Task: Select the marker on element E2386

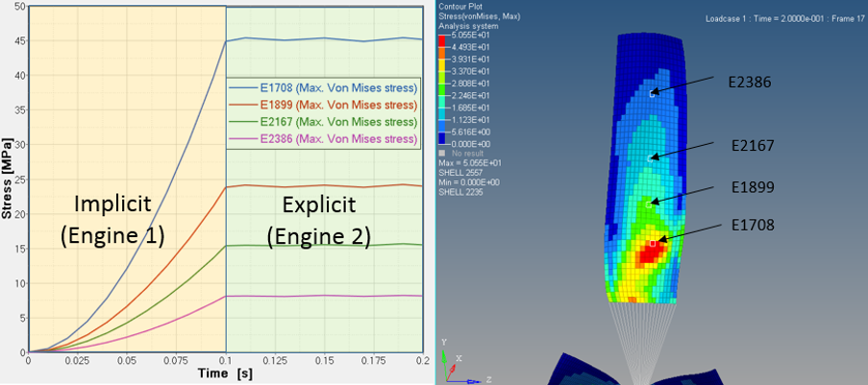Action: 653,94
